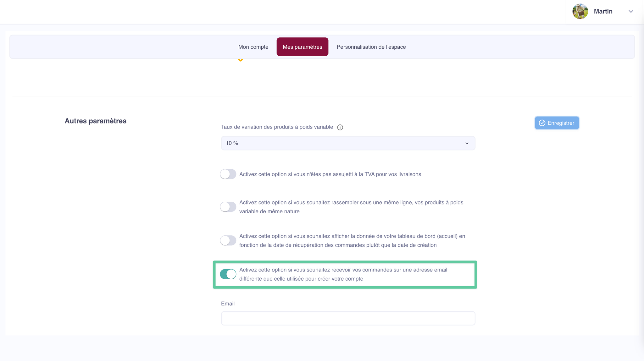
Task: Click the TVA option description text
Action: 330,174
